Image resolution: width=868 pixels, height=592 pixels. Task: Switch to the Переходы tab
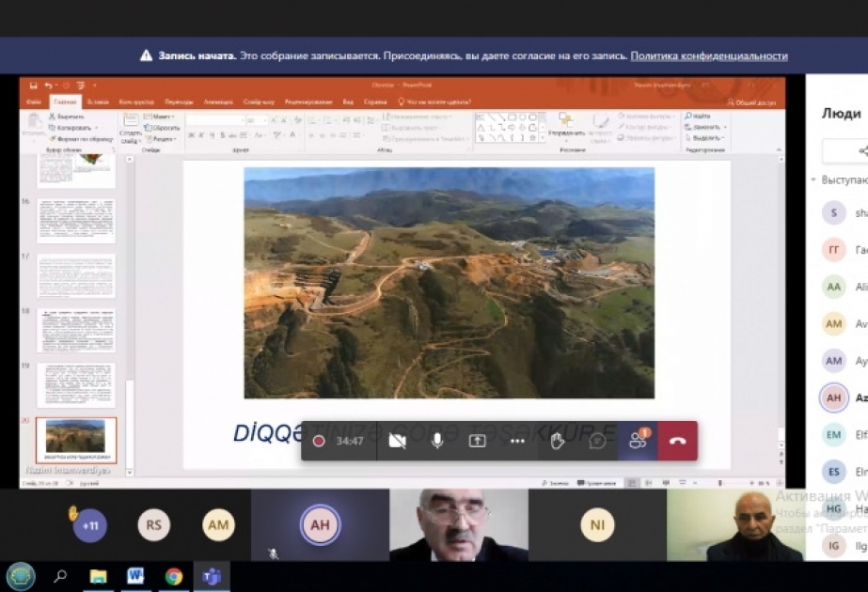coord(179,101)
